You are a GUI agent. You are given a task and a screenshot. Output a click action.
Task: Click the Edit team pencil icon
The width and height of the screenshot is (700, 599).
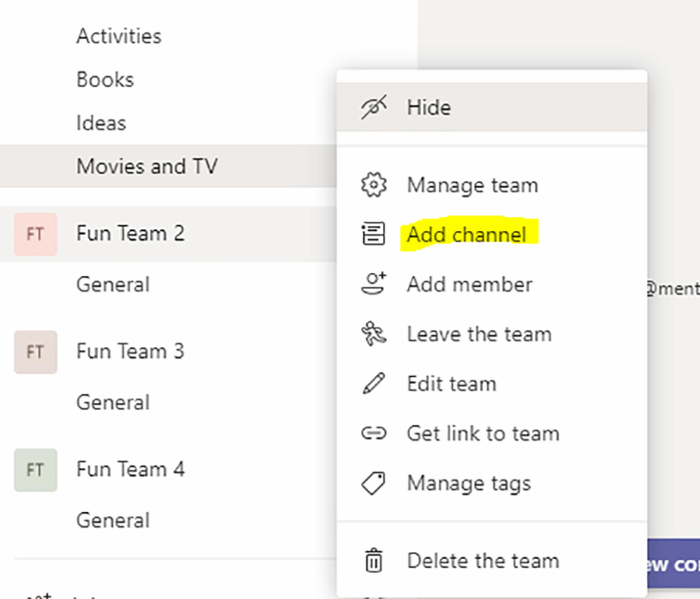[x=374, y=383]
